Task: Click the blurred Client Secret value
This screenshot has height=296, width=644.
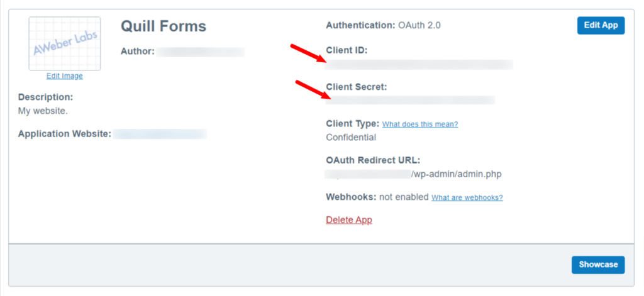Action: pos(410,100)
